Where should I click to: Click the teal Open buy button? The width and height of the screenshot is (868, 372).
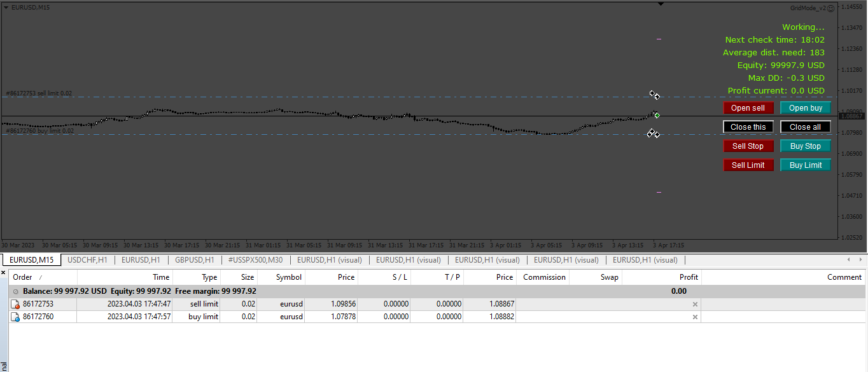pyautogui.click(x=806, y=108)
